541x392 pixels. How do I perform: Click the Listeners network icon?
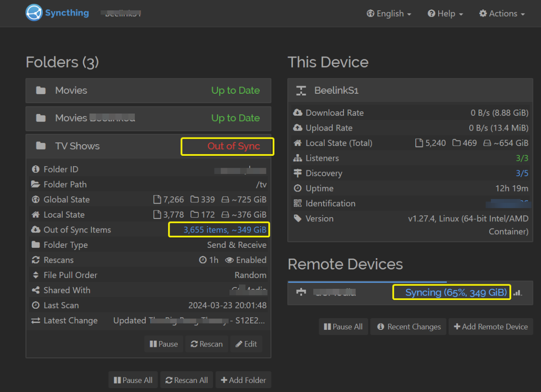298,158
